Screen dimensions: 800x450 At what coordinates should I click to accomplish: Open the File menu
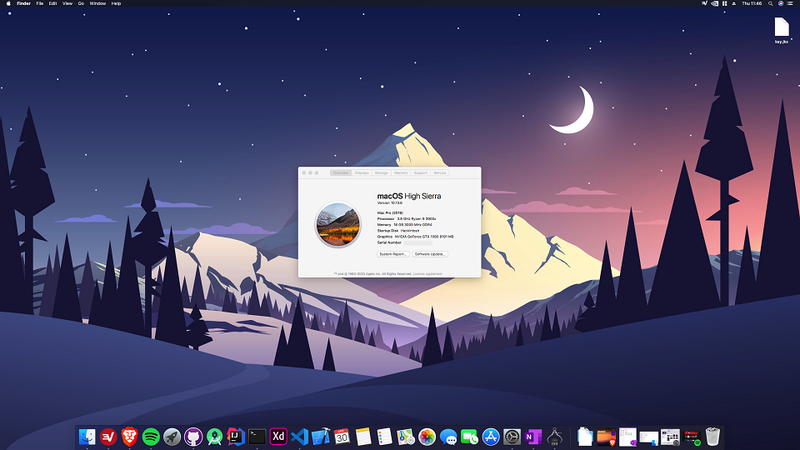pyautogui.click(x=39, y=4)
